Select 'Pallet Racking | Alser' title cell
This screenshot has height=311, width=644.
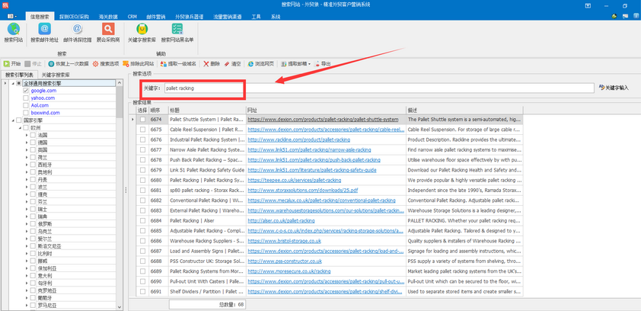[207, 220]
